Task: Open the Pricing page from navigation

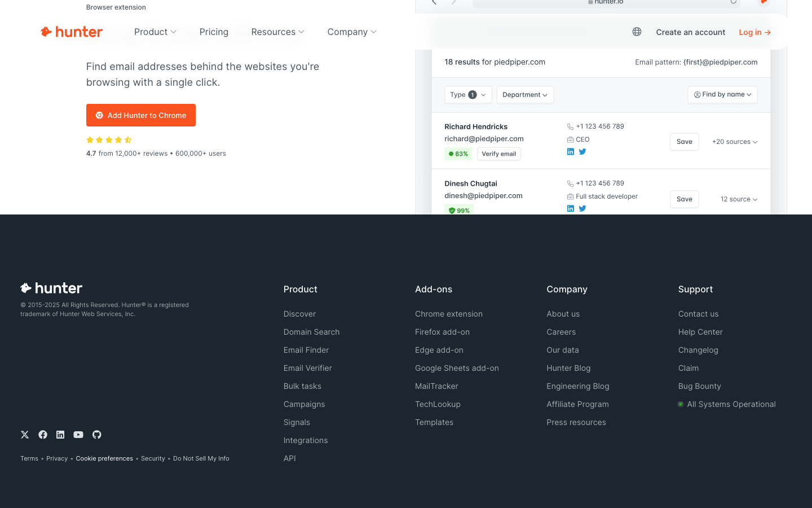Action: (x=214, y=32)
